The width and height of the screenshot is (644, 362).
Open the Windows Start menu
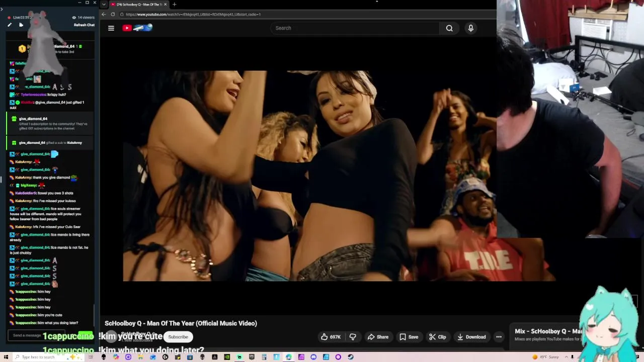pos(6,357)
